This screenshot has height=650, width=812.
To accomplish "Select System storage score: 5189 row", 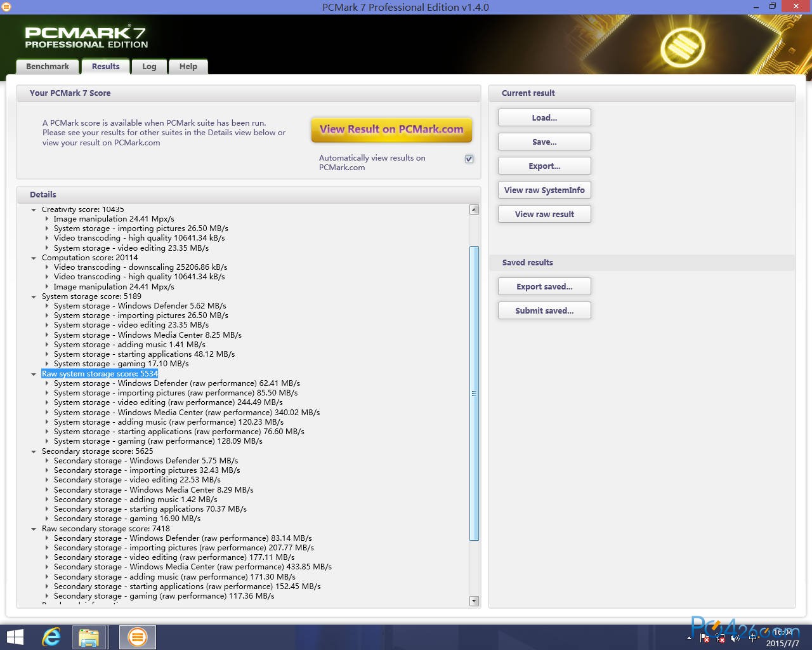I will pos(91,296).
